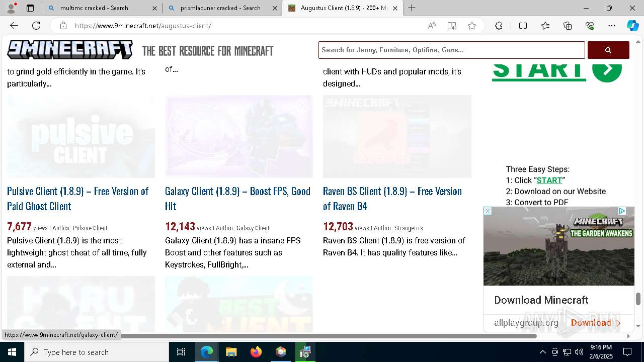The width and height of the screenshot is (644, 362).
Task: Click Raven BS Client description text
Action: point(394,246)
